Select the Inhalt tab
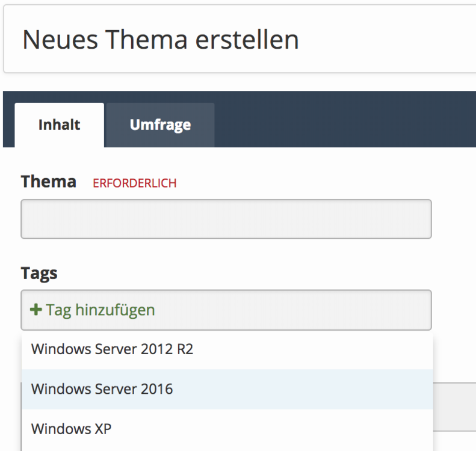This screenshot has width=476, height=451. coord(59,125)
